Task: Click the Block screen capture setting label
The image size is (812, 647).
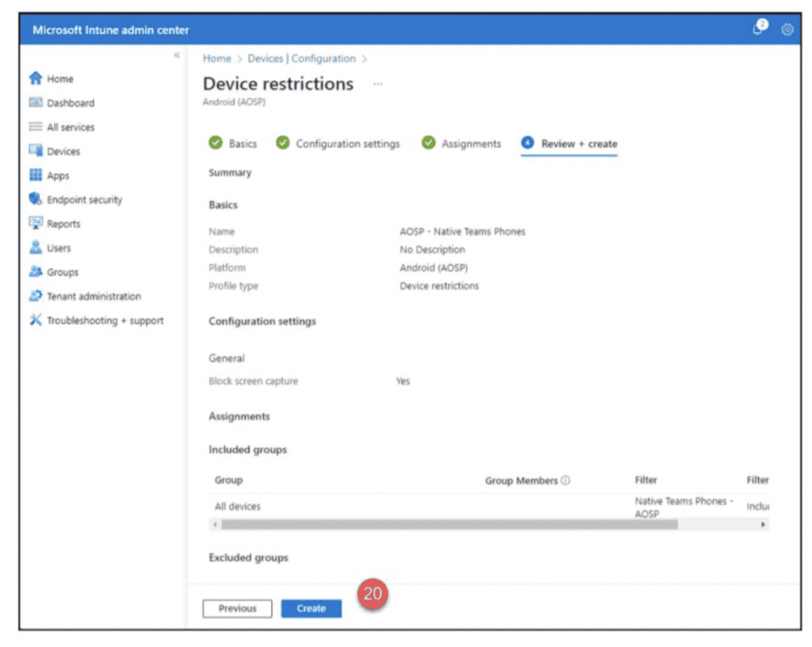Action: [x=253, y=381]
